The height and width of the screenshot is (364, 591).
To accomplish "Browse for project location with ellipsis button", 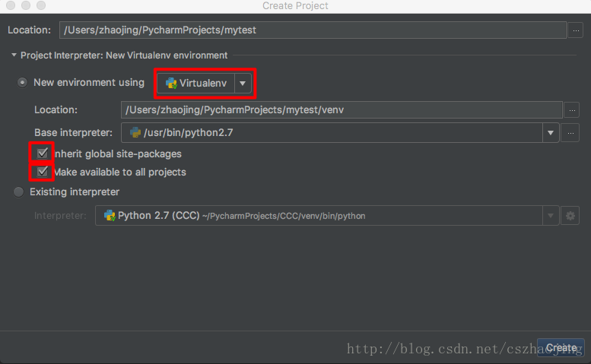I will coord(576,30).
